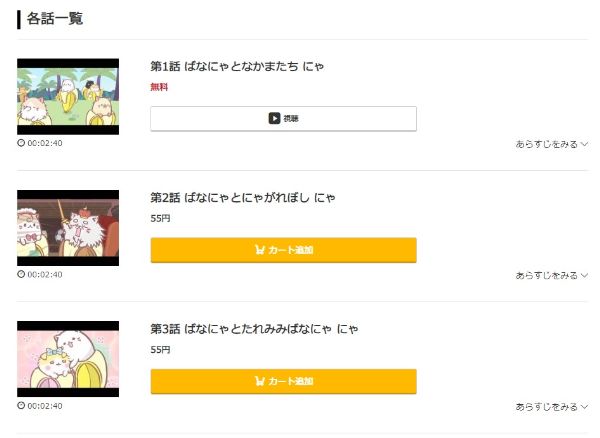Open the 第2話 episode thumbnail
Viewport: 600px width, 438px height.
(x=68, y=228)
